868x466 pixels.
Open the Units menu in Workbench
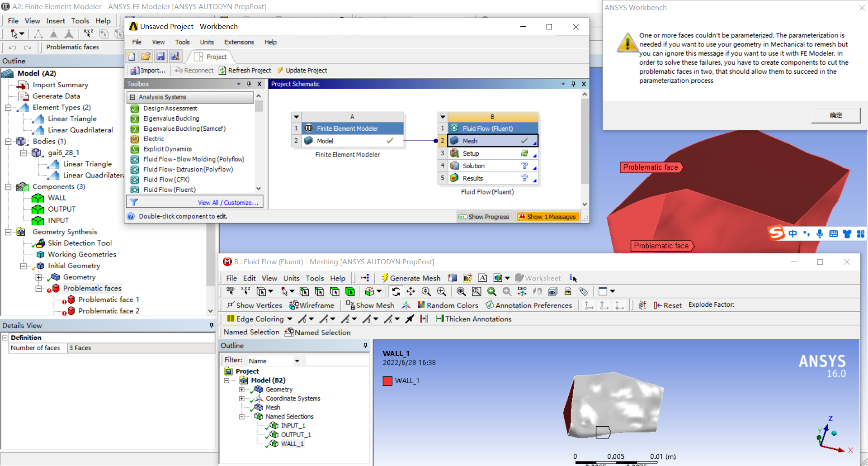[207, 42]
